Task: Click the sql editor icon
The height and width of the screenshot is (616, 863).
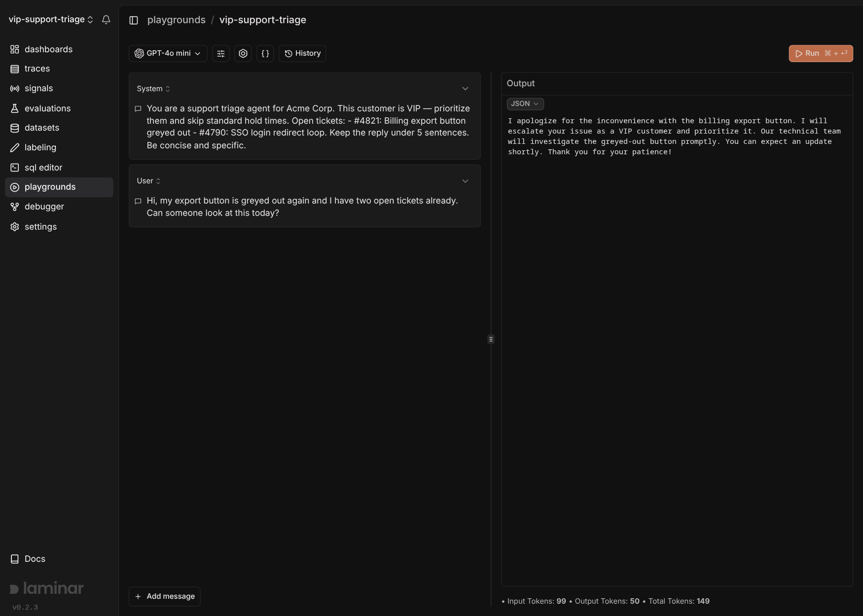Action: pos(15,168)
